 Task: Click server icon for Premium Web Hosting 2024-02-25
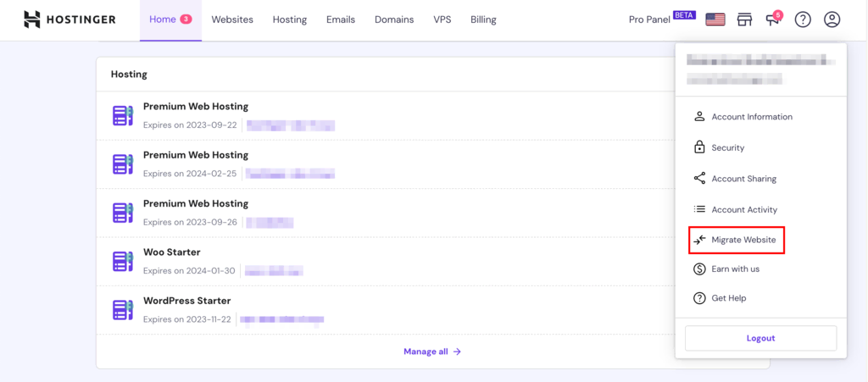pos(123,164)
